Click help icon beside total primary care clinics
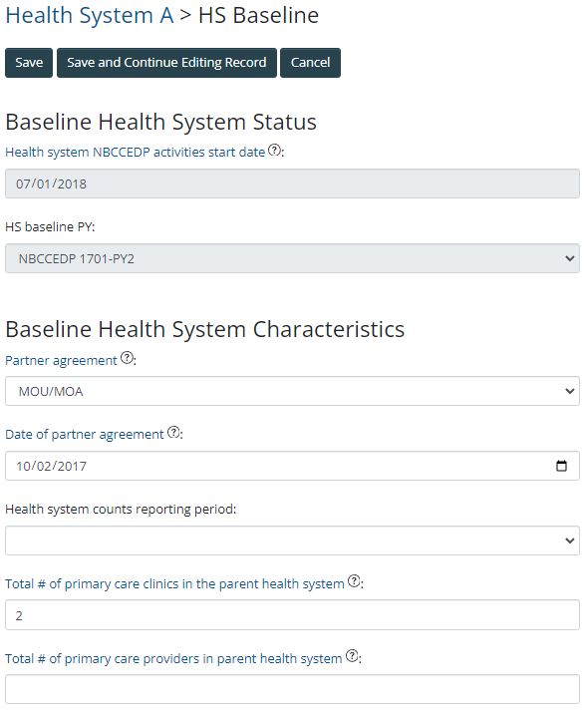 click(354, 581)
